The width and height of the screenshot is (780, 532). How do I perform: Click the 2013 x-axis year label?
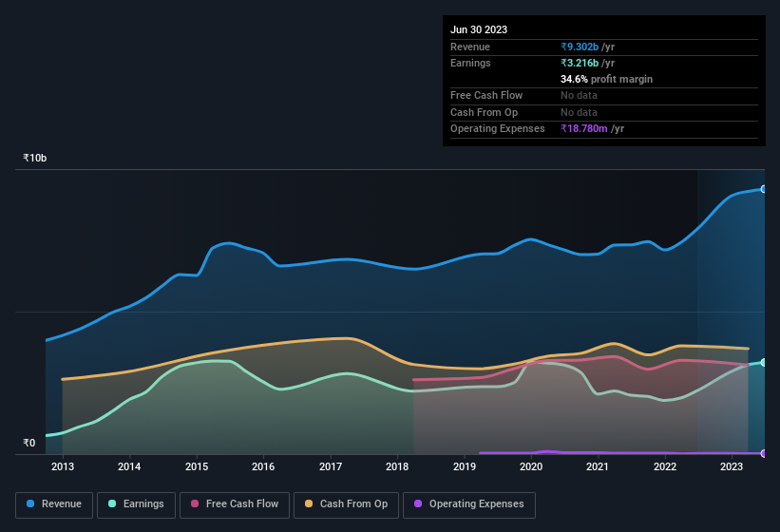pos(63,466)
